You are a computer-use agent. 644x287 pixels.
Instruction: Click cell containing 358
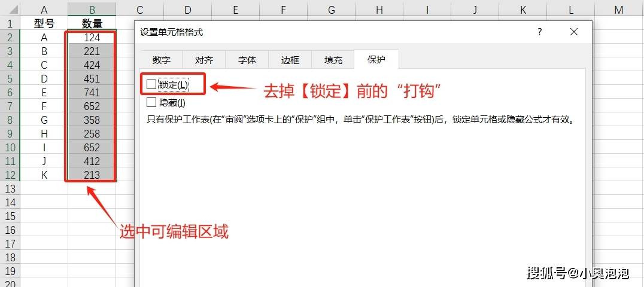click(x=92, y=120)
